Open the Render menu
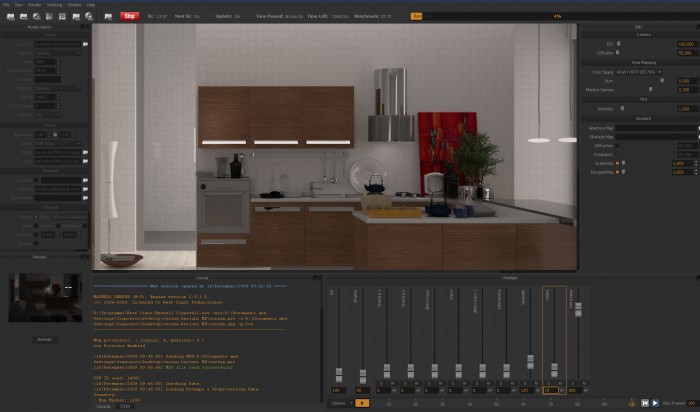Image resolution: width=700 pixels, height=412 pixels. click(35, 5)
